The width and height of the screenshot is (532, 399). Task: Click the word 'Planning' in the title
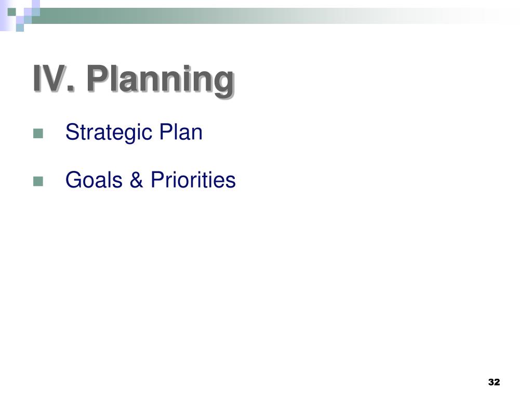pos(160,80)
